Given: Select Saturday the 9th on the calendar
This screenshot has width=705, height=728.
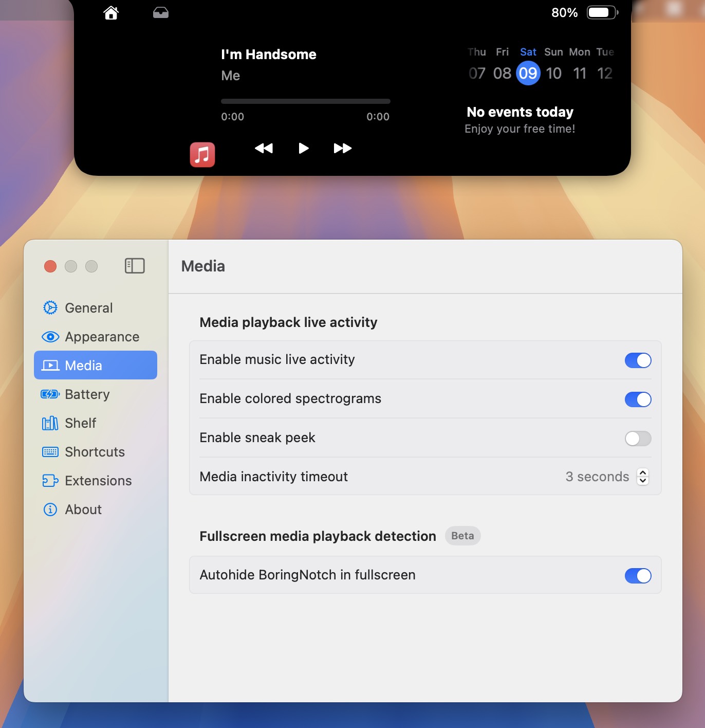Looking at the screenshot, I should tap(527, 73).
